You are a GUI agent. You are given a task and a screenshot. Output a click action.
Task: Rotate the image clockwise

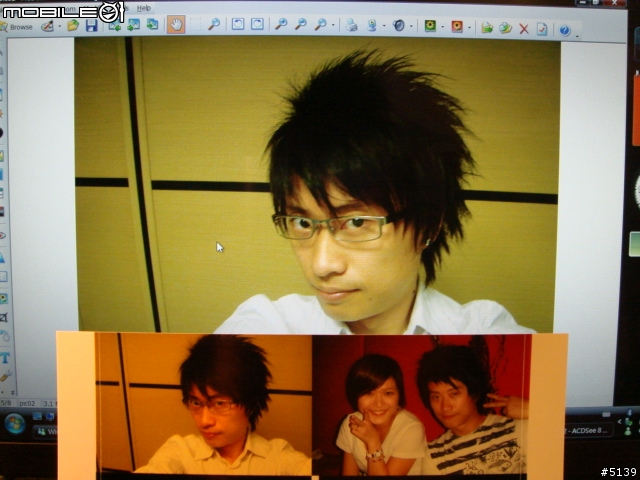257,24
